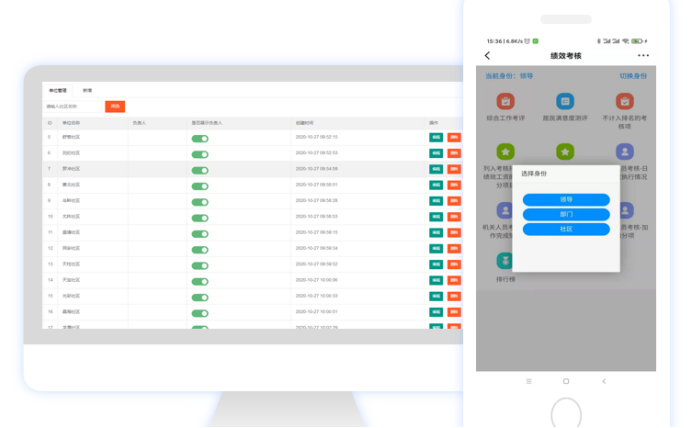Viewport: 692px width, 428px height.
Task: Click the green edit button in row ID 10
Action: click(x=436, y=217)
